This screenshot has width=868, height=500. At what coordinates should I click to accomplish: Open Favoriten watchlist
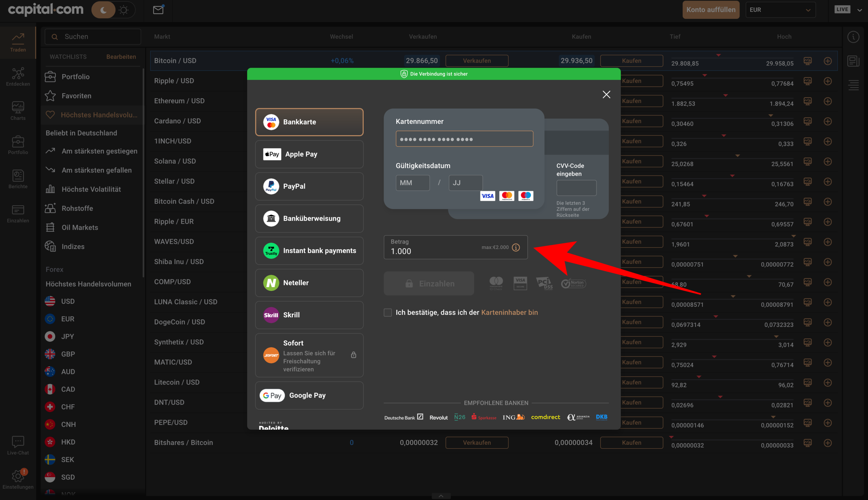pyautogui.click(x=92, y=96)
